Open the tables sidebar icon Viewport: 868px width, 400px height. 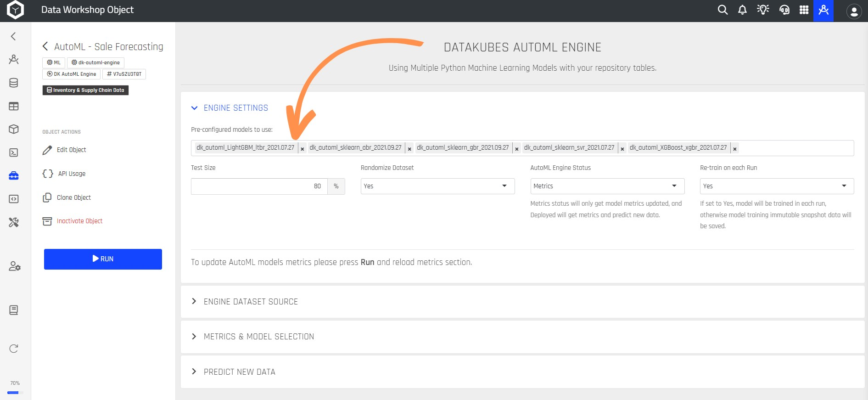click(x=14, y=106)
